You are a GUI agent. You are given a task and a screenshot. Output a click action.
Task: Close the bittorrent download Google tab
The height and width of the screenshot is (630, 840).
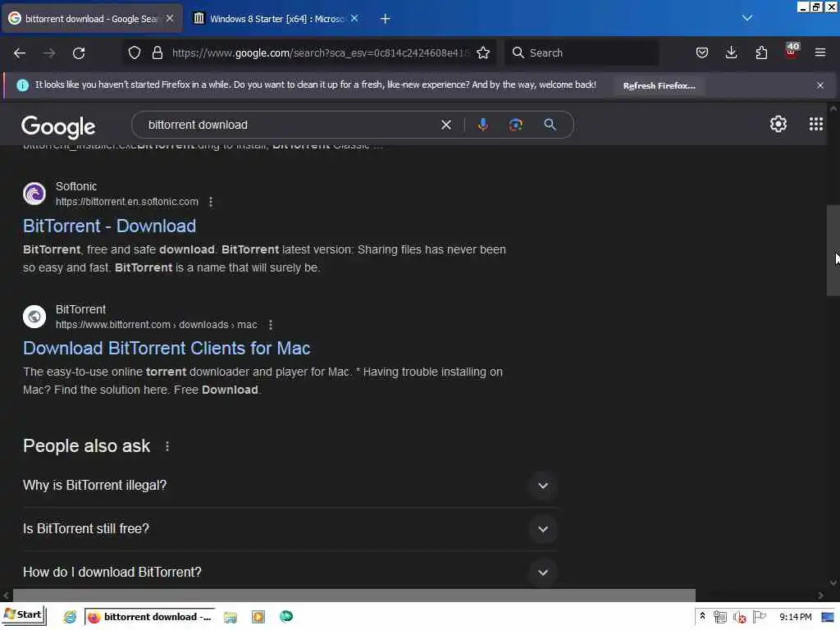click(170, 18)
